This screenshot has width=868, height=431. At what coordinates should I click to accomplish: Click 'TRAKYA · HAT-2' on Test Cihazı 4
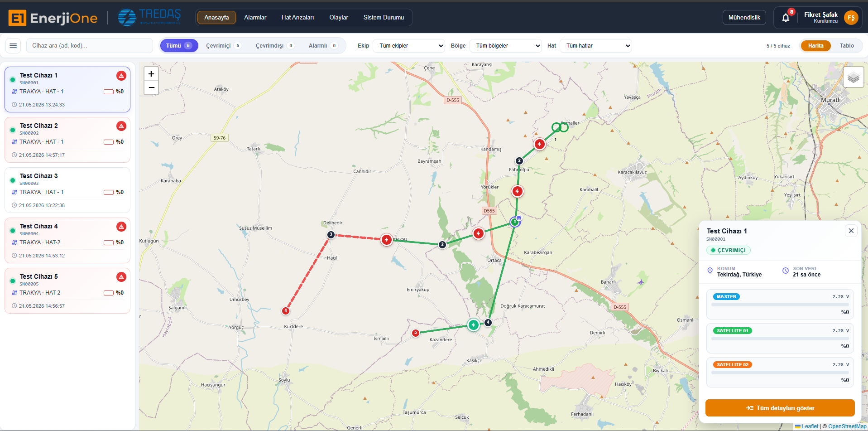(40, 242)
